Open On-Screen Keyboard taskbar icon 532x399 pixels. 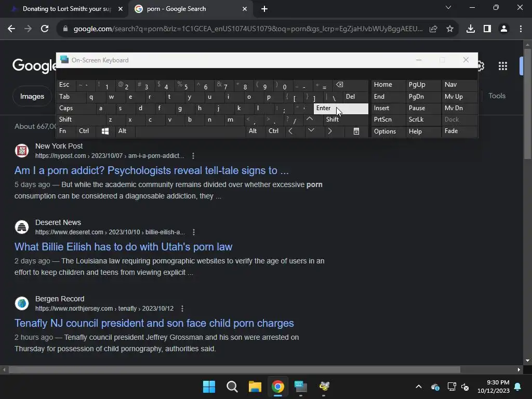coord(301,387)
